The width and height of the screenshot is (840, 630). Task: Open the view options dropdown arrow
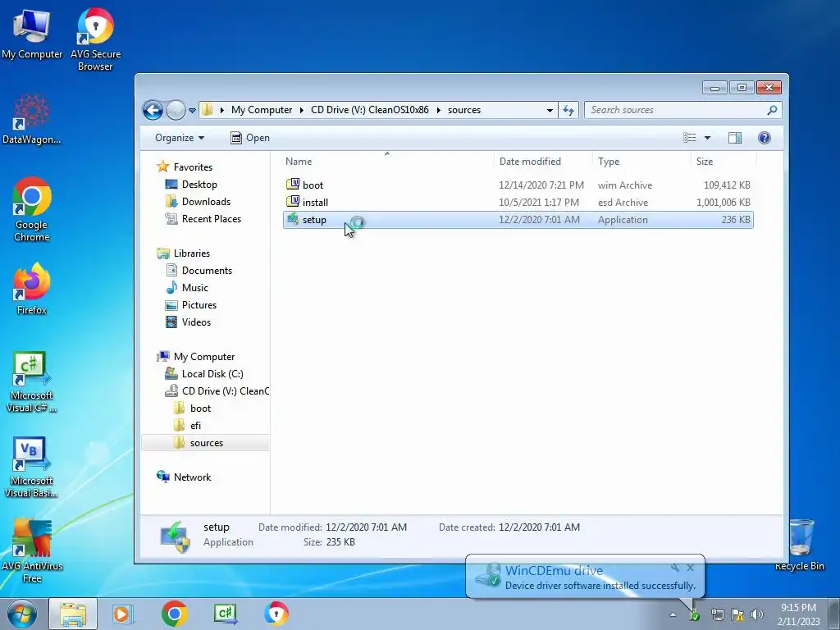click(x=707, y=138)
